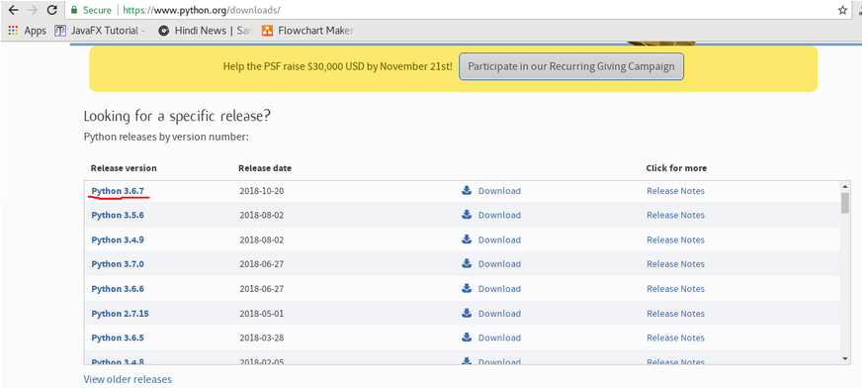
Task: Click the Release date column header
Action: pos(265,168)
